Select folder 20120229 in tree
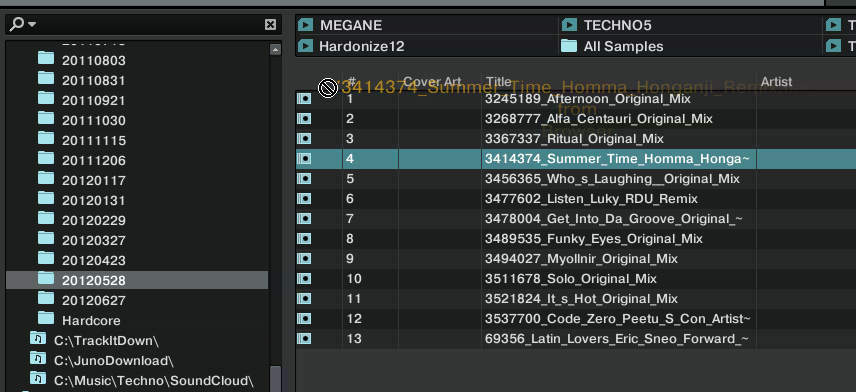This screenshot has height=392, width=856. coord(93,221)
